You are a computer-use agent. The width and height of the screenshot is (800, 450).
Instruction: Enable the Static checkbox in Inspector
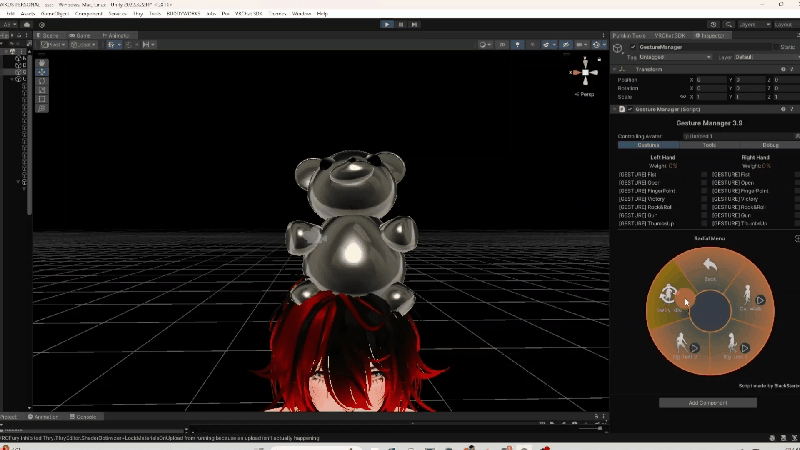(x=774, y=47)
